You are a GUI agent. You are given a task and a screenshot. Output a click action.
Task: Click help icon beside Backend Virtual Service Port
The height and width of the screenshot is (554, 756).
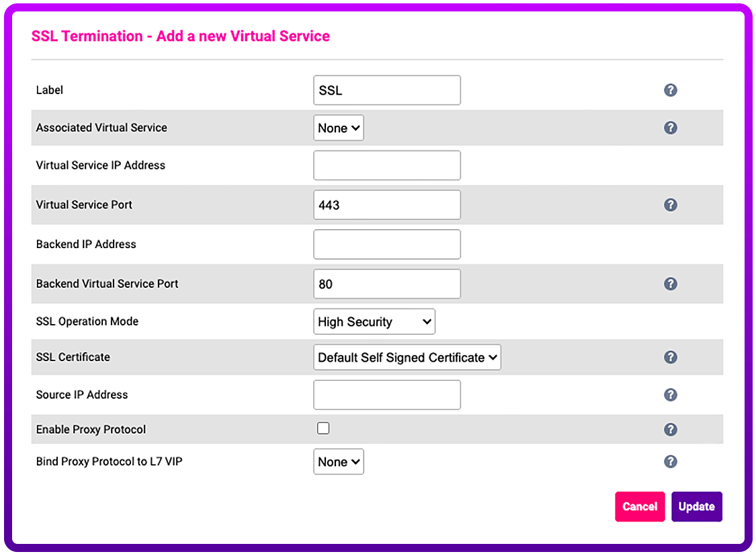tap(670, 284)
